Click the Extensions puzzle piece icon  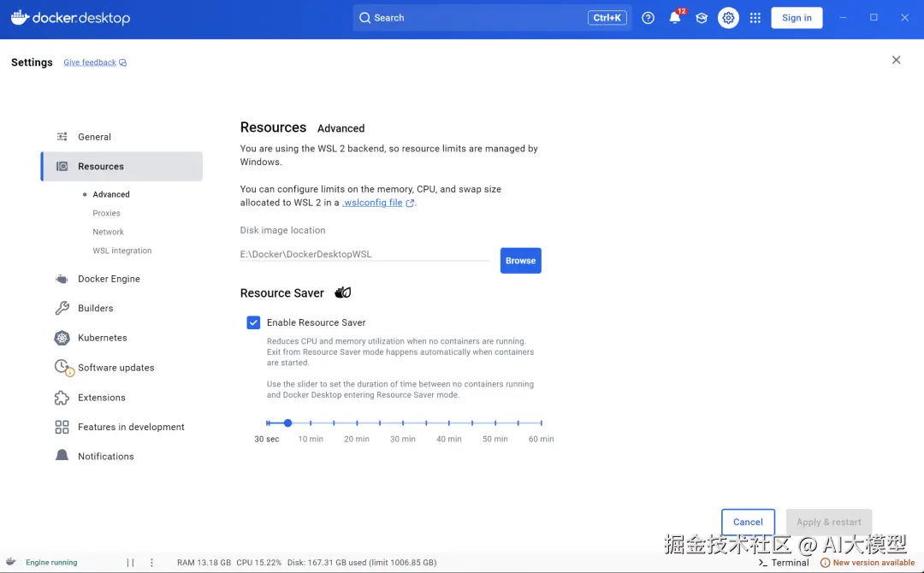tap(62, 398)
